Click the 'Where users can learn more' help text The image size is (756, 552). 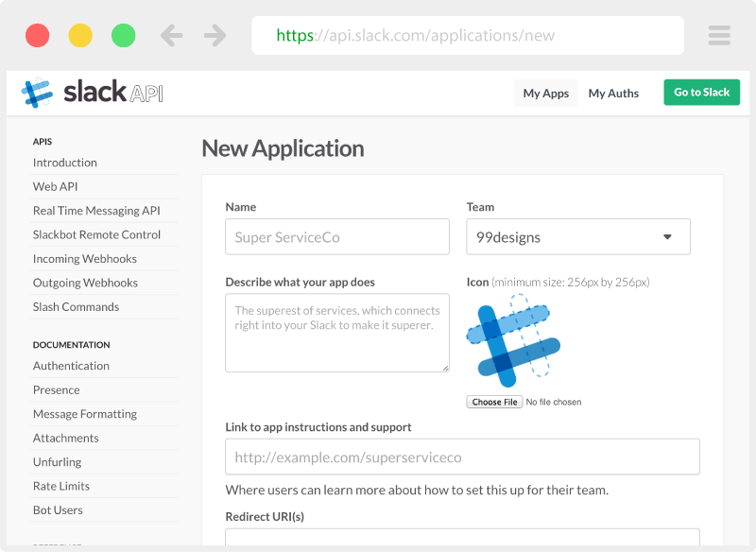click(417, 491)
